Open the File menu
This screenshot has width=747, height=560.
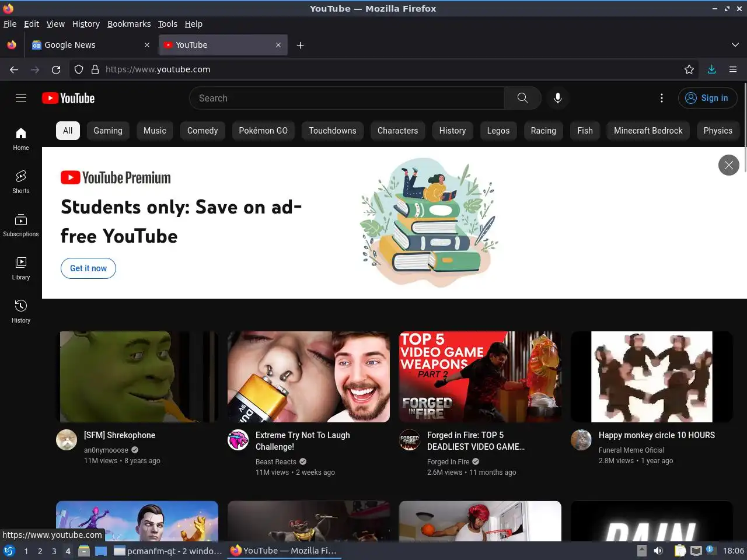(10, 24)
